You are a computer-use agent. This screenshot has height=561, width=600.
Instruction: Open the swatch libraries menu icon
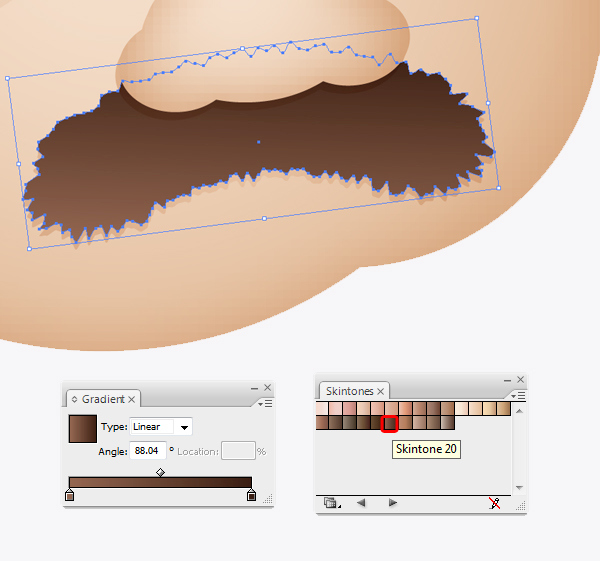(x=331, y=502)
